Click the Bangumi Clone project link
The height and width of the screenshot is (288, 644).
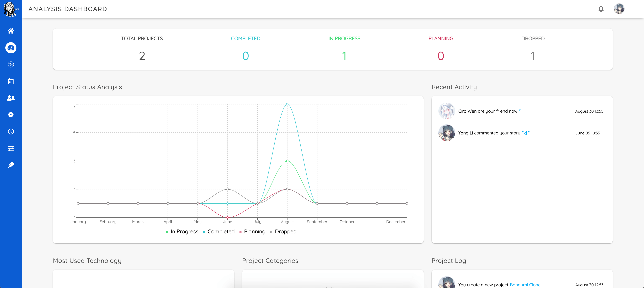pos(525,285)
